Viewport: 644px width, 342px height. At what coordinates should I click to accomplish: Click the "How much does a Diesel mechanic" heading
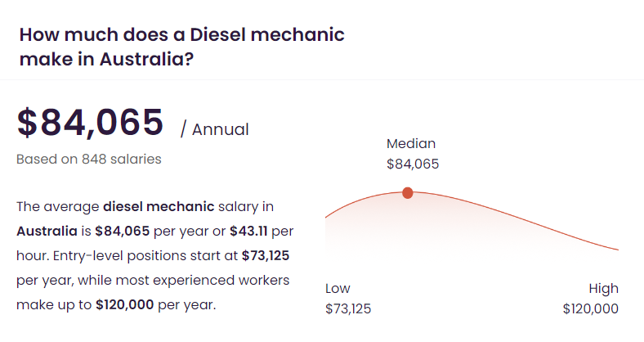pyautogui.click(x=181, y=35)
